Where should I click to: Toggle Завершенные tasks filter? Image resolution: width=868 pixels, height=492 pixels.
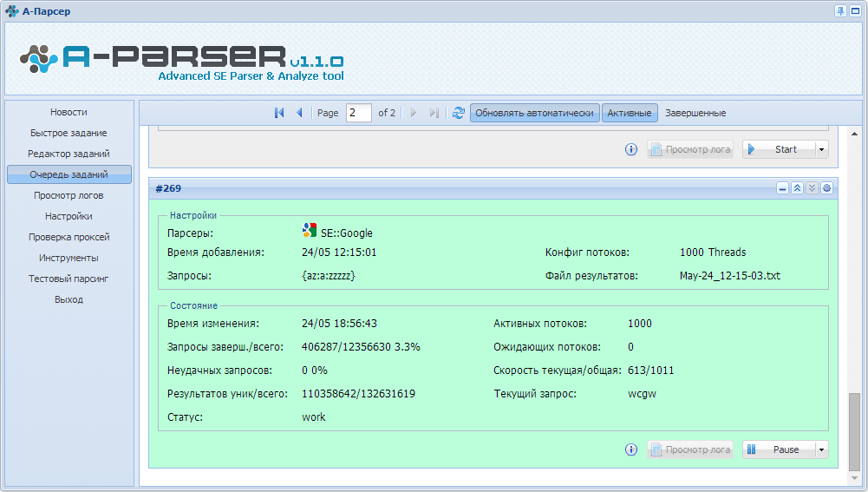[x=695, y=113]
